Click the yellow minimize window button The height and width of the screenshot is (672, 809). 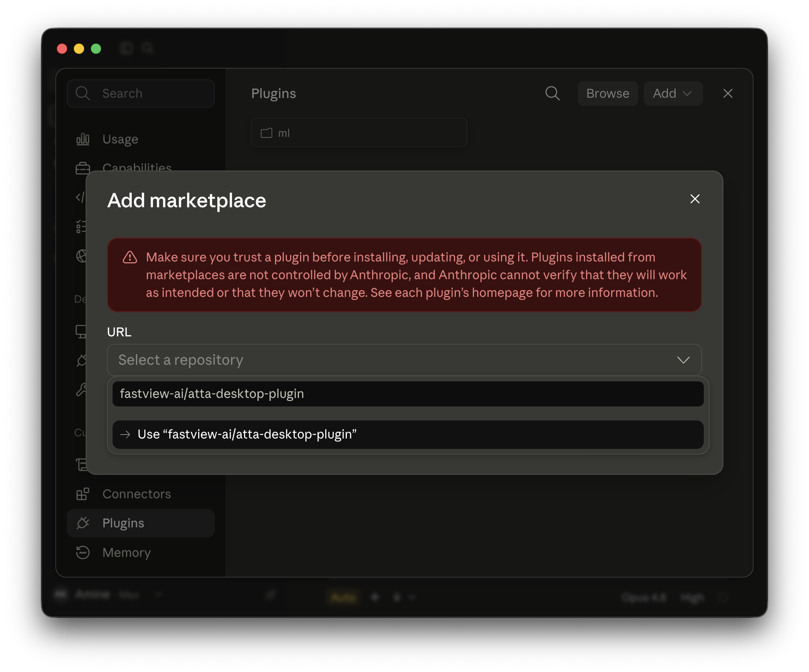[79, 48]
